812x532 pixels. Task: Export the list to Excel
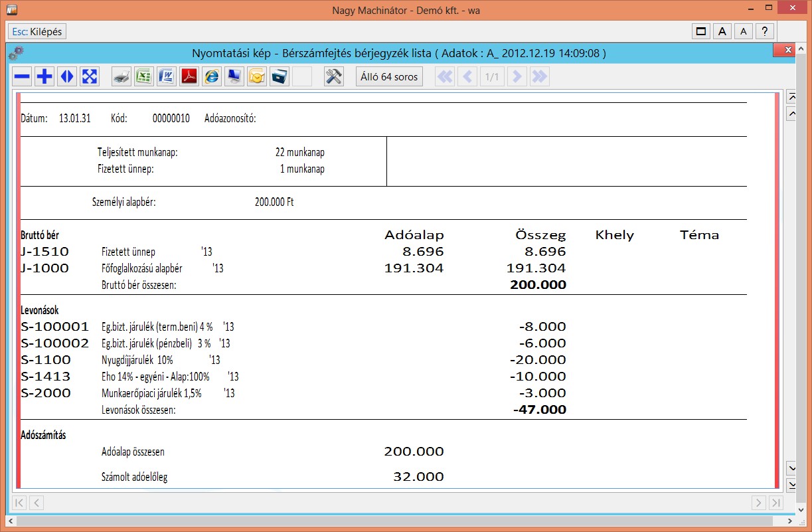pos(143,77)
